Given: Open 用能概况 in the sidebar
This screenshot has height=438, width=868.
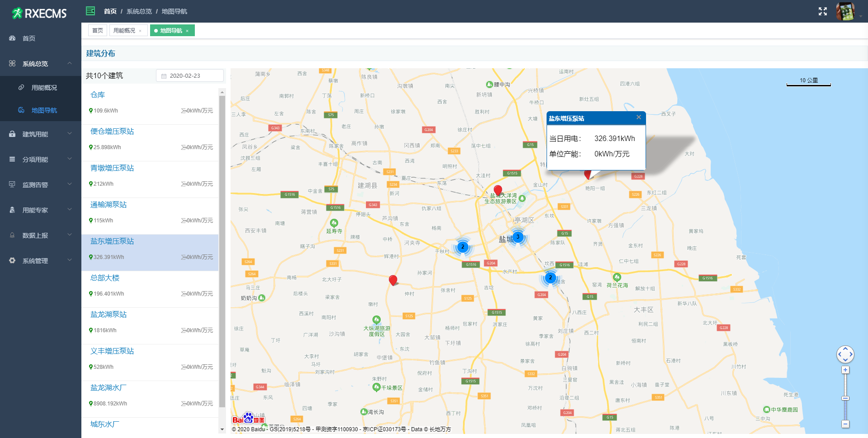Looking at the screenshot, I should (x=44, y=88).
